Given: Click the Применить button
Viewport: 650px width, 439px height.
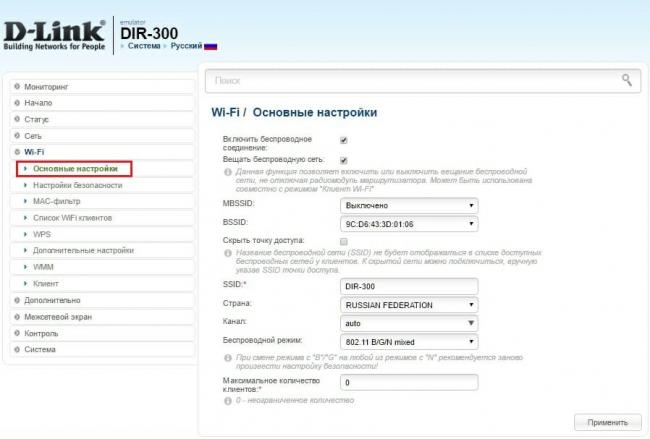Looking at the screenshot, I should point(608,422).
